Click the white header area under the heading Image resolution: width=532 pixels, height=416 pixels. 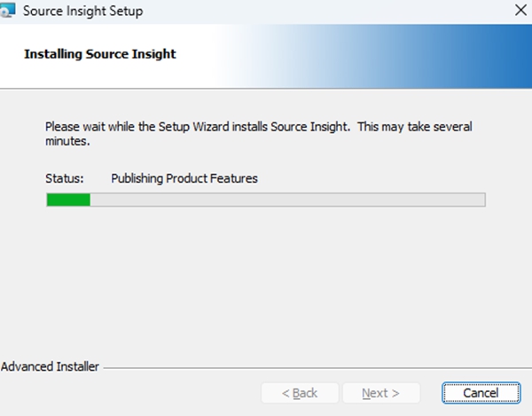(x=133, y=75)
